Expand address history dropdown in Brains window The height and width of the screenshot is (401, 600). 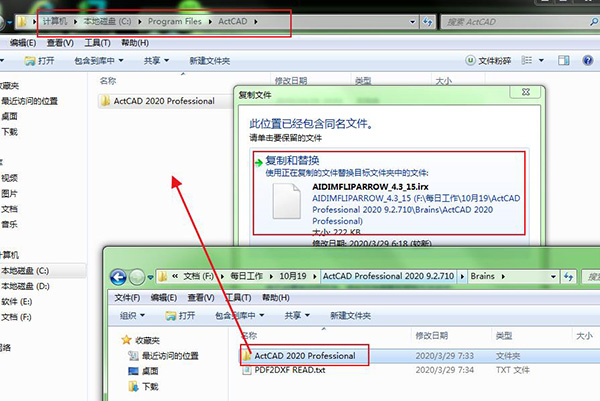pos(553,276)
